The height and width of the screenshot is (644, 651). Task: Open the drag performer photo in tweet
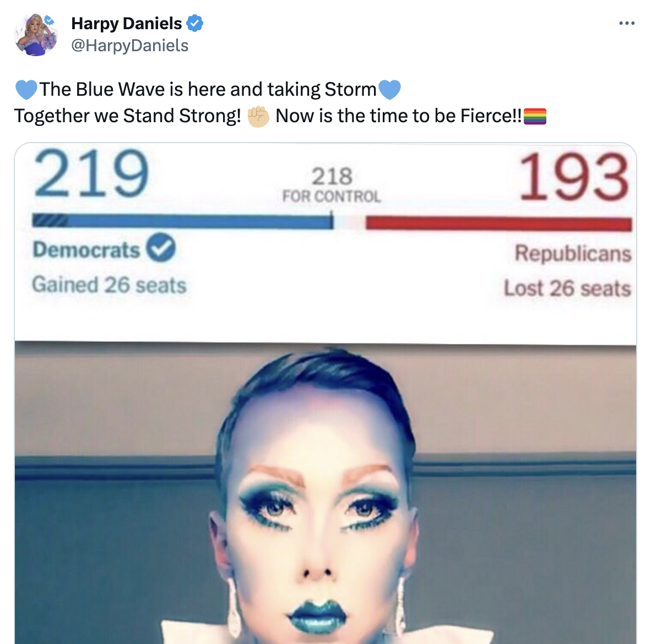325,493
